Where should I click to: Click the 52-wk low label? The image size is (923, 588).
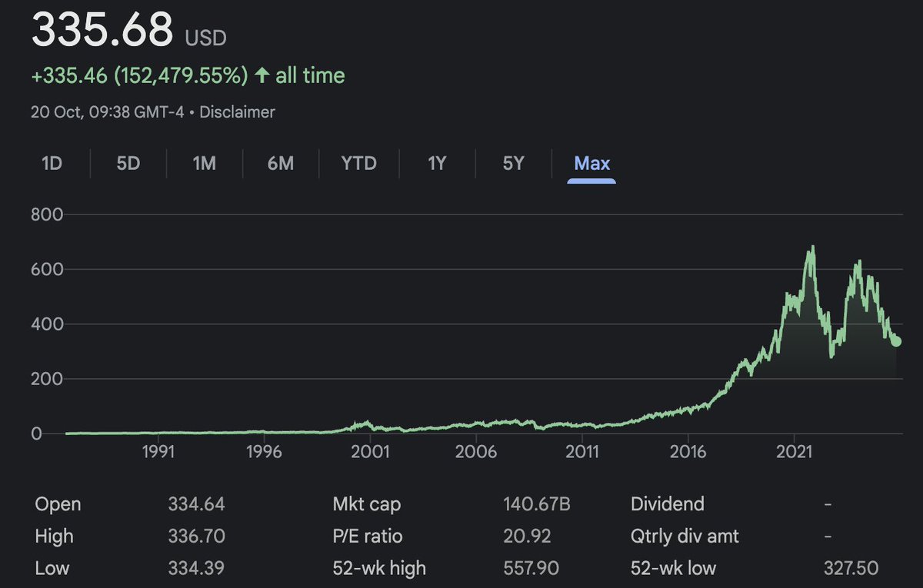point(673,568)
